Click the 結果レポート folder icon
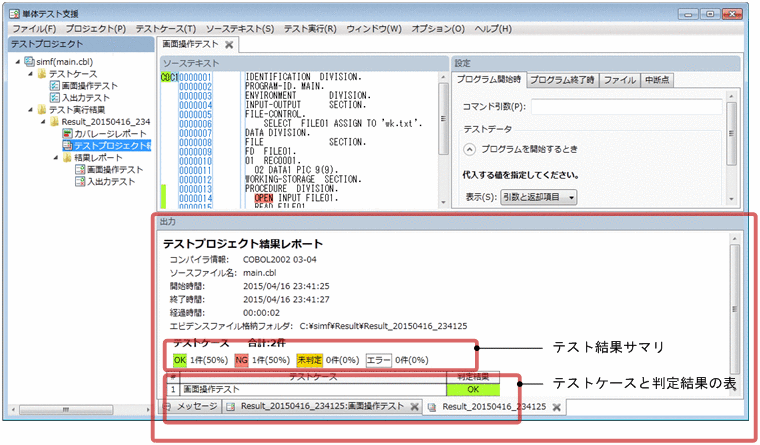The image size is (760, 445). (67, 158)
